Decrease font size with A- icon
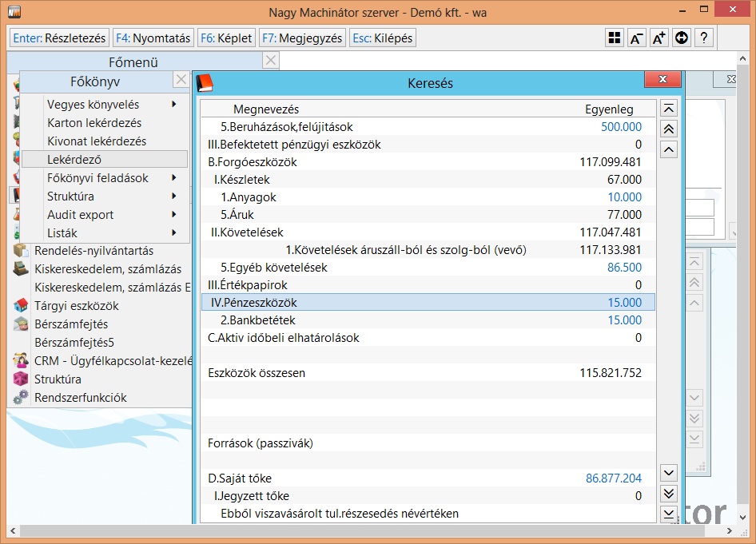This screenshot has height=544, width=756. [636, 38]
